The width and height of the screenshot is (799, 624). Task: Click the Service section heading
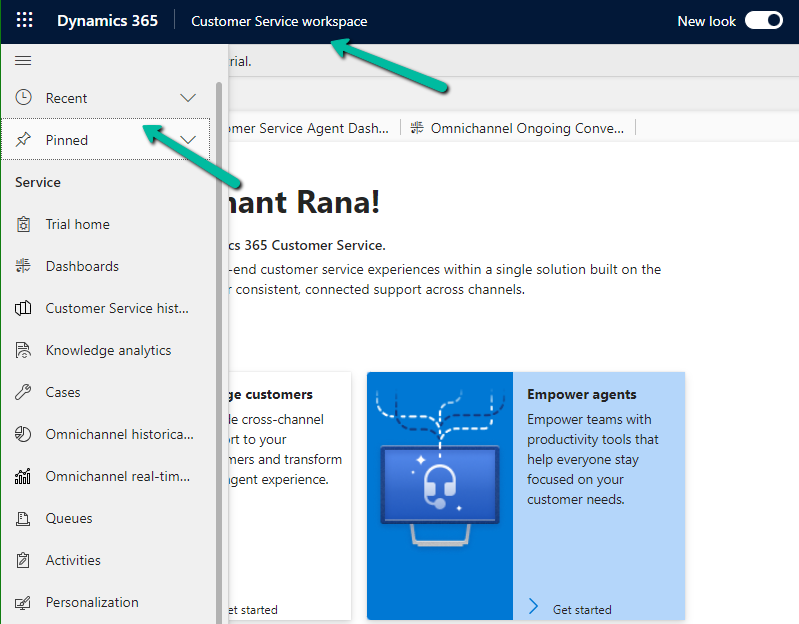click(38, 182)
